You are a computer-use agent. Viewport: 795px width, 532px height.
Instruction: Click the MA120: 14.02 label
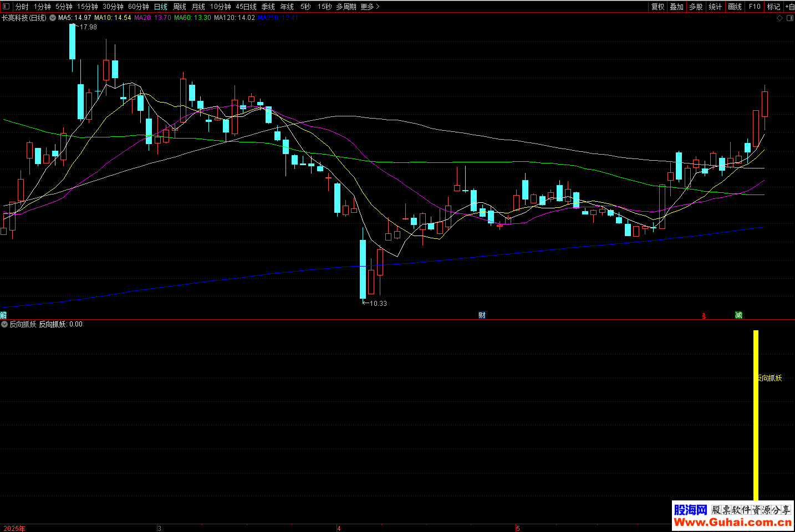tap(235, 18)
